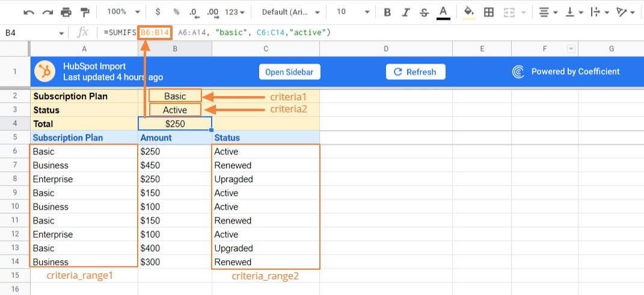644x295 pixels.
Task: Open the font size 10 dropdown
Action: [351, 12]
